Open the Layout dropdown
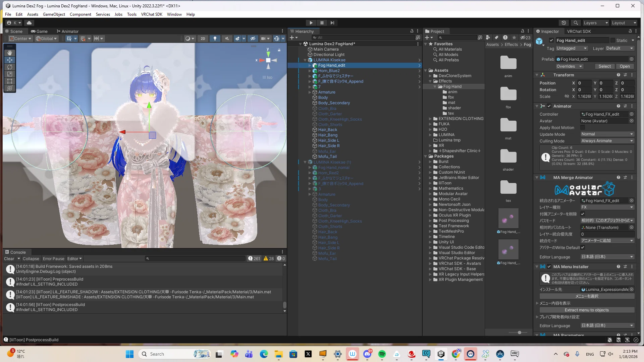This screenshot has height=362, width=644. 624,23
